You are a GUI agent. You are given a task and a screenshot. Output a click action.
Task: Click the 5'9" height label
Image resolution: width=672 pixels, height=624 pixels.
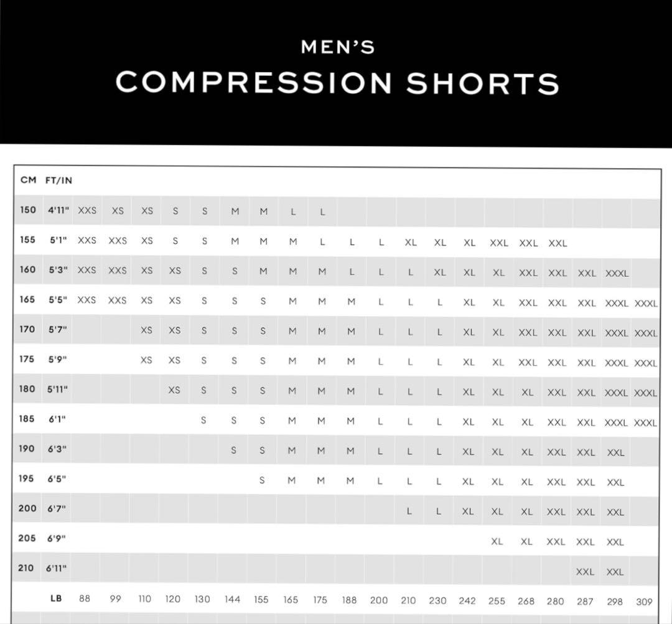click(x=57, y=359)
